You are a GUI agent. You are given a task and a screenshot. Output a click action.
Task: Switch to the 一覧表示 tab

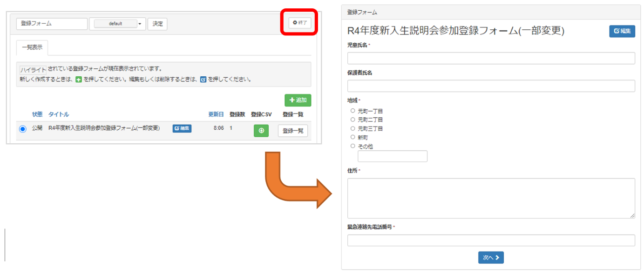pyautogui.click(x=32, y=48)
